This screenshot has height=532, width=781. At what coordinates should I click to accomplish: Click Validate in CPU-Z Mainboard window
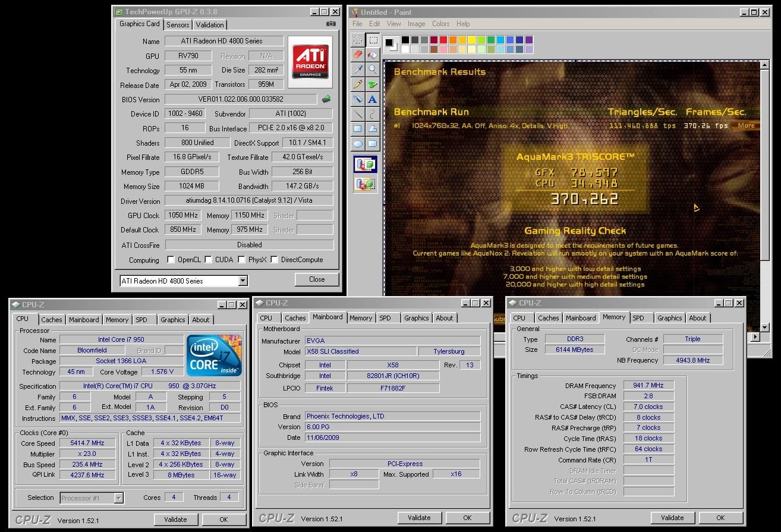point(419,518)
